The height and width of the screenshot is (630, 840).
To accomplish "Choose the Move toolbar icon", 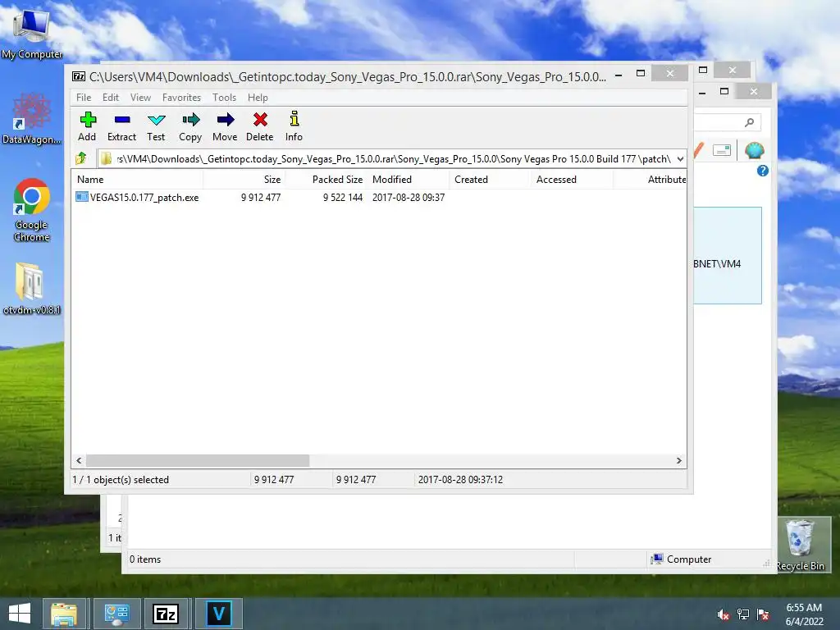I will click(x=225, y=126).
